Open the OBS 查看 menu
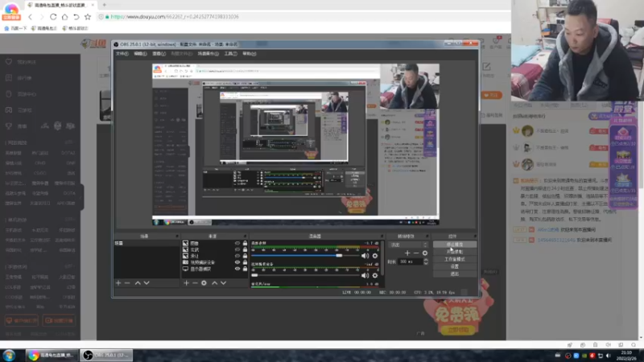644x362 pixels. tap(159, 54)
